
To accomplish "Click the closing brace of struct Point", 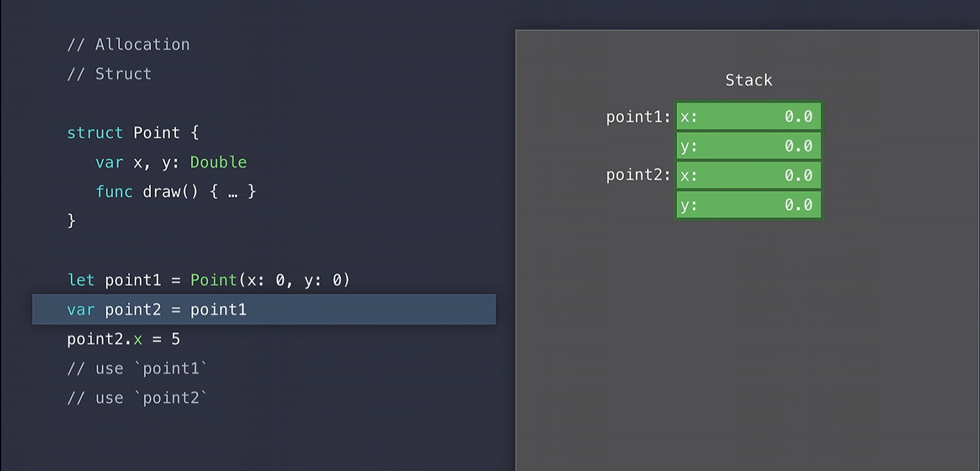I will click(x=71, y=221).
